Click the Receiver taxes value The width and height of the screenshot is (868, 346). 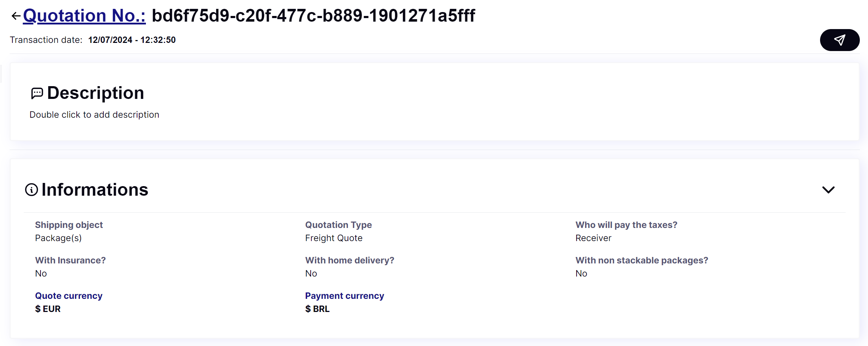click(x=593, y=238)
